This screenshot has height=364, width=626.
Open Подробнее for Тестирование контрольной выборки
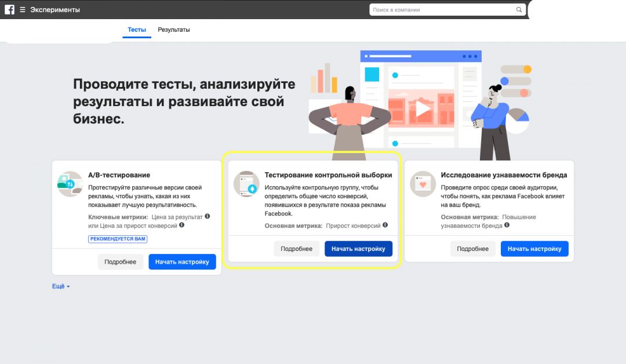[x=296, y=248]
